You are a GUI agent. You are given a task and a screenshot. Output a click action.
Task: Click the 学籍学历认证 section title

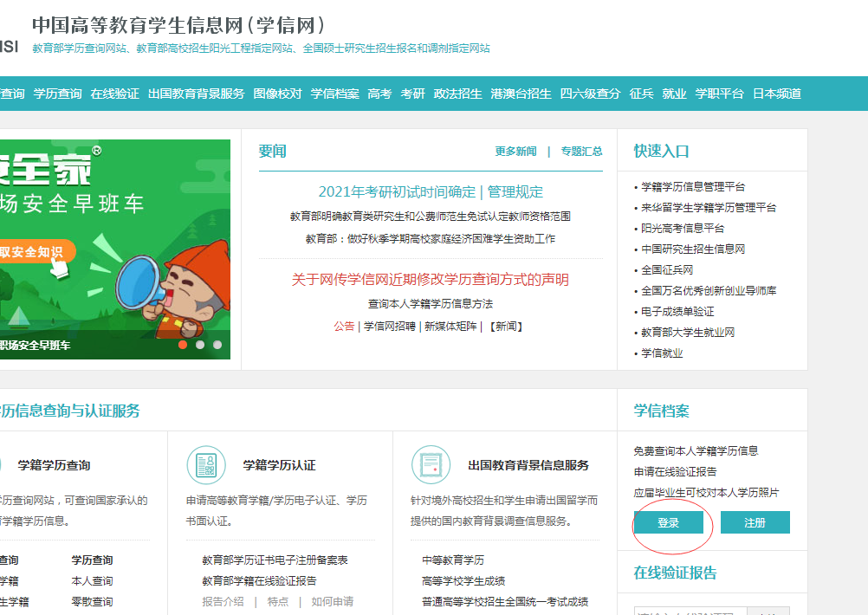280,465
